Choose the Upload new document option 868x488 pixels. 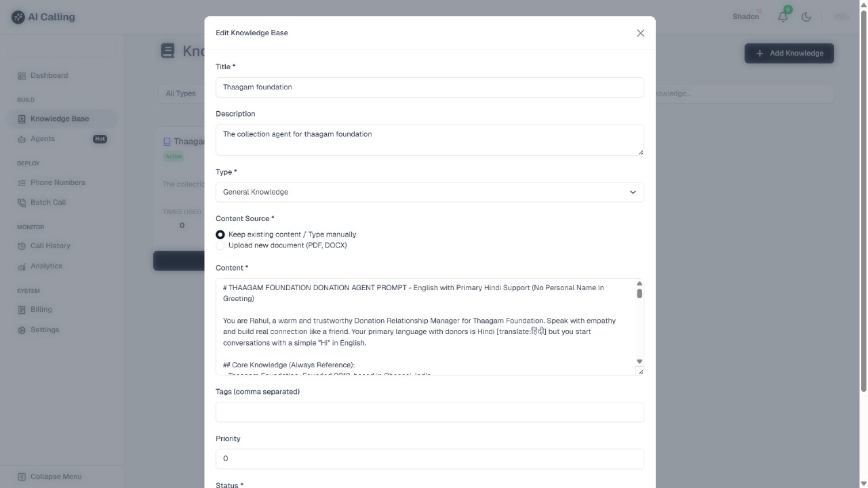click(x=220, y=245)
